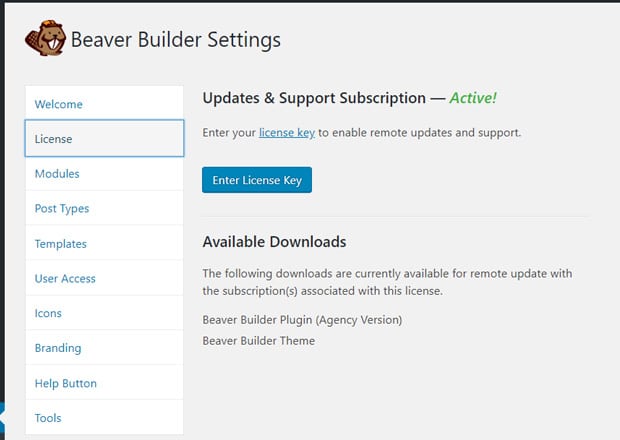
Task: Open the Modules settings tab
Action: (104, 174)
